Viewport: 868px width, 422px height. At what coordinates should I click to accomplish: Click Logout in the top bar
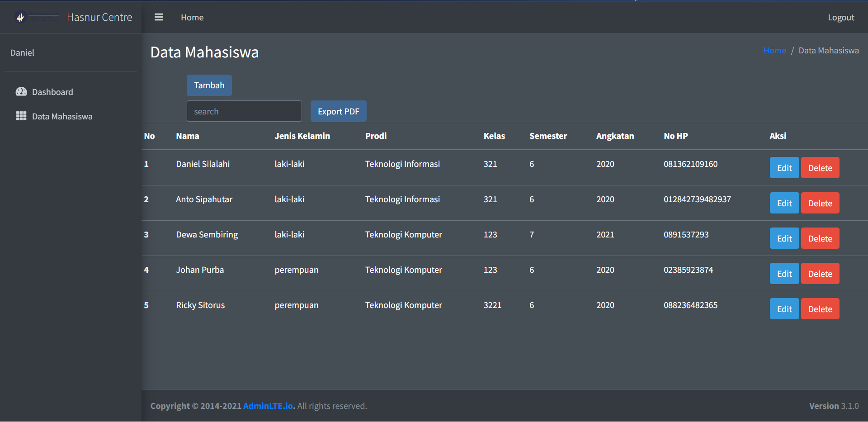(841, 17)
